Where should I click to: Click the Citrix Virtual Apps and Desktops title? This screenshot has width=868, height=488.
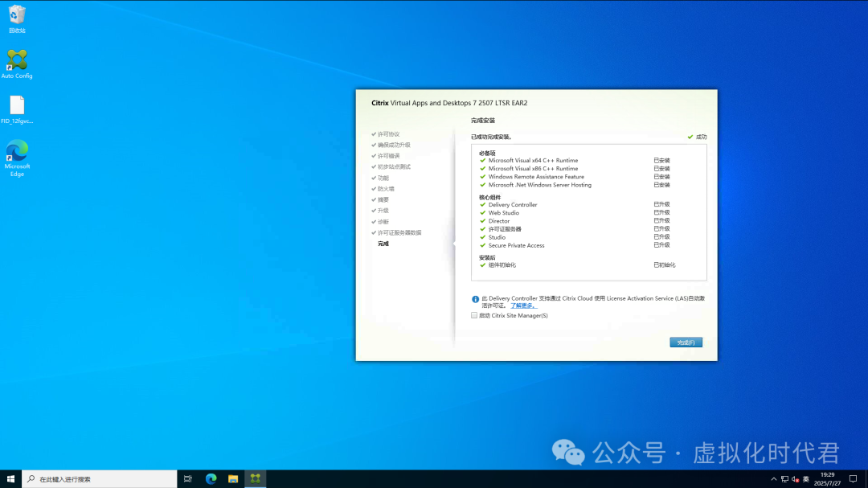click(449, 103)
